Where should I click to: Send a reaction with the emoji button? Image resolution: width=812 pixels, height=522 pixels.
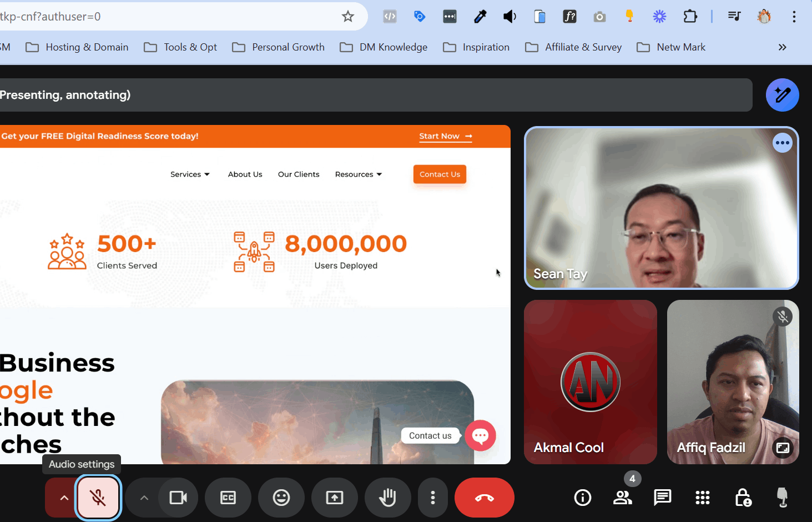pyautogui.click(x=281, y=498)
